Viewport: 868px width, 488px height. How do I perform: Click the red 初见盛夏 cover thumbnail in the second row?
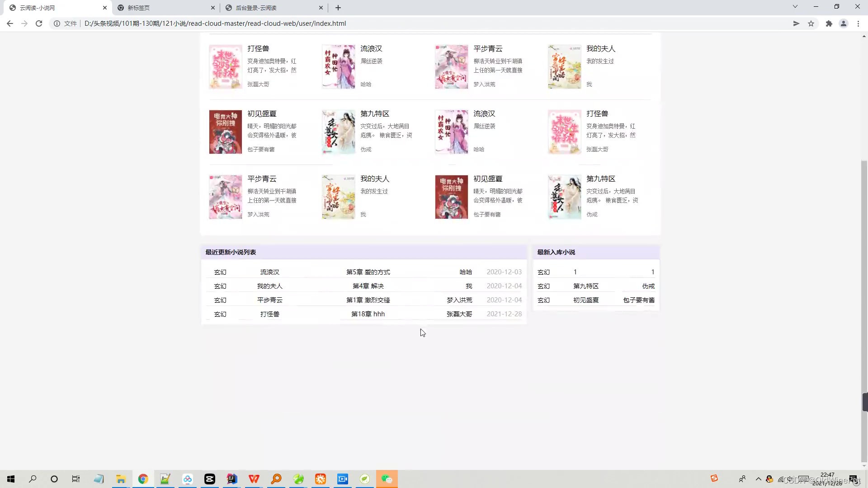[225, 132]
